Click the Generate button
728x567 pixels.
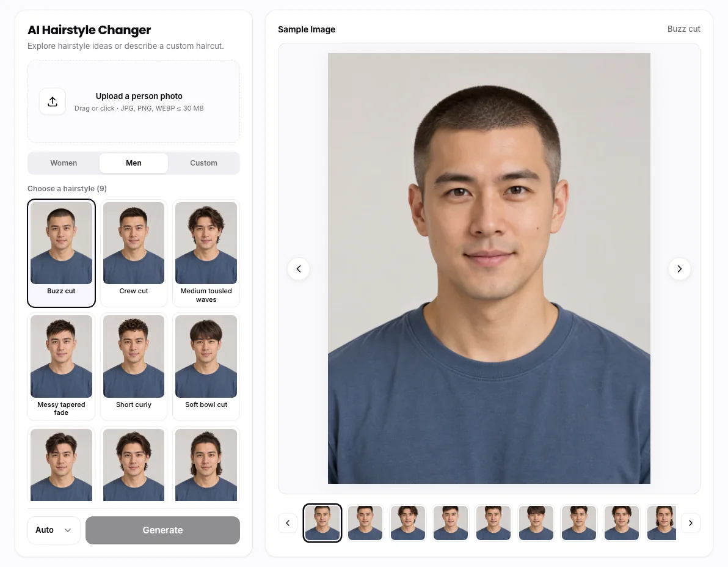tap(162, 530)
